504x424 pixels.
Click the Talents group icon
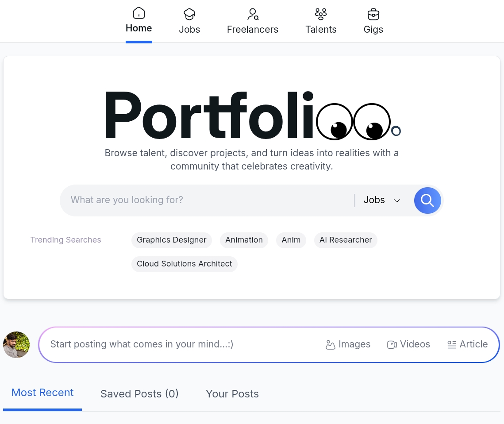321,14
